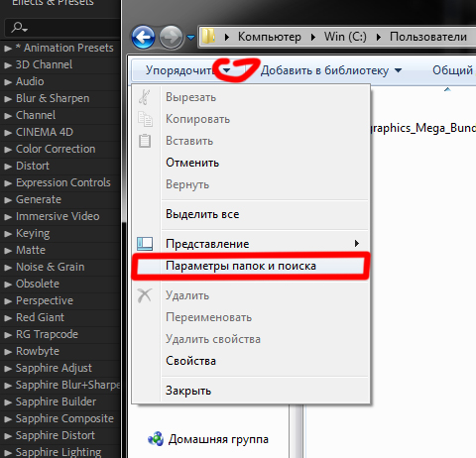Click the gray Forward navigation arrow
Image resolution: width=476 pixels, height=458 pixels.
point(171,38)
